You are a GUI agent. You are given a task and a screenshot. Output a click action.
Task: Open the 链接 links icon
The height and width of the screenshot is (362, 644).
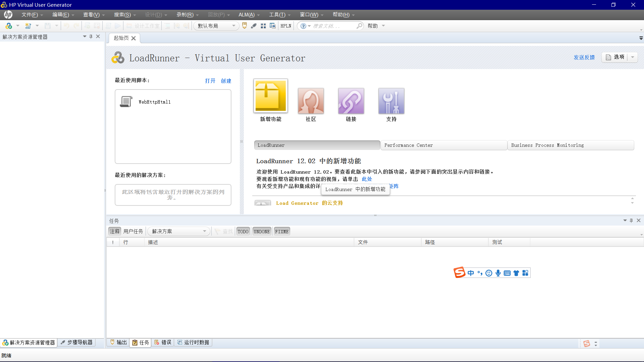(351, 101)
